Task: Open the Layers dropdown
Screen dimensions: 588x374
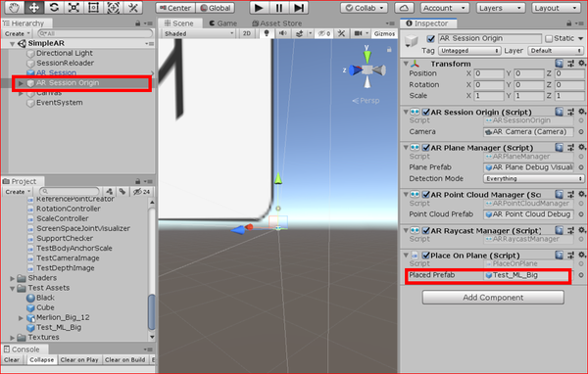Action: click(500, 8)
